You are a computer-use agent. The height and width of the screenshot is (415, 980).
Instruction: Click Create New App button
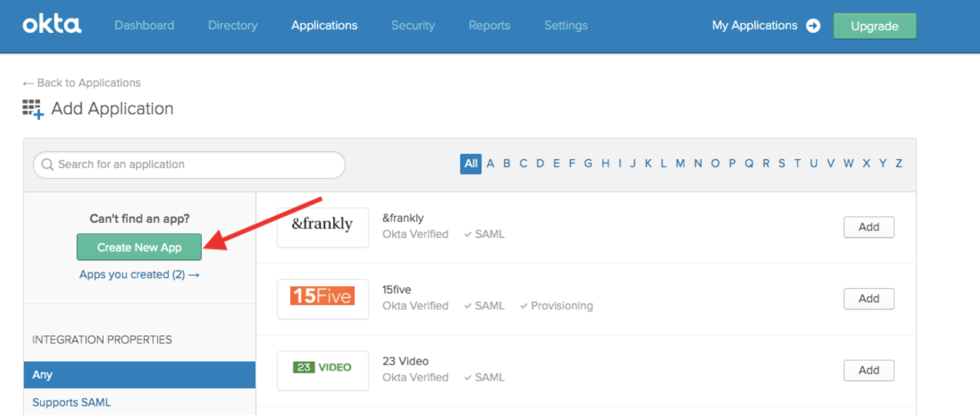(x=139, y=247)
